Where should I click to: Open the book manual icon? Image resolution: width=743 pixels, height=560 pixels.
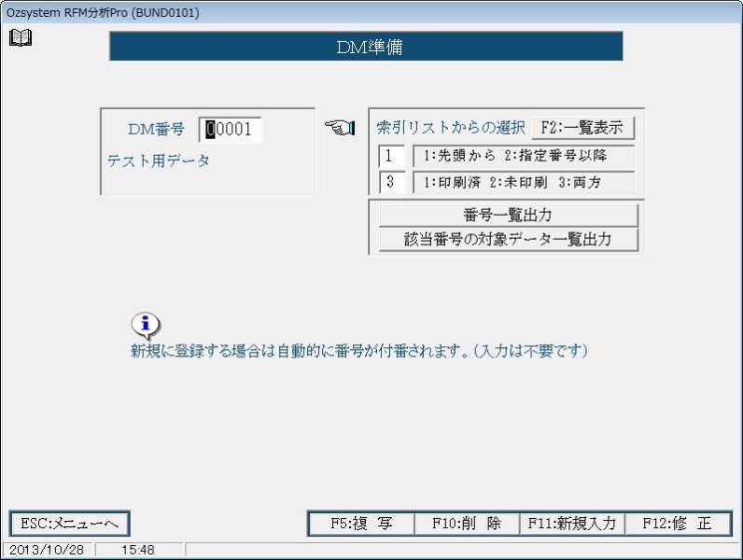(21, 37)
